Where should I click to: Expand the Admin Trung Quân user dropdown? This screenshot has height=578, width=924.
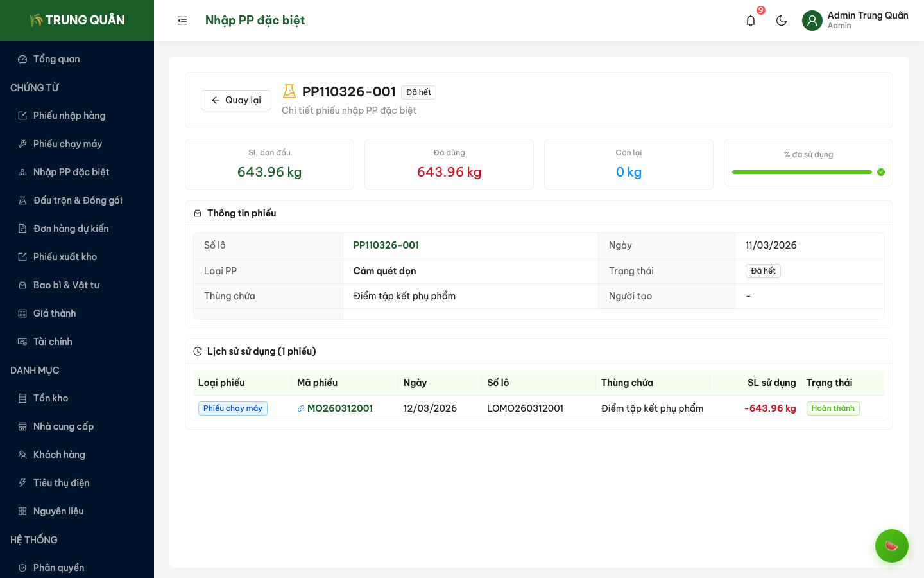pyautogui.click(x=867, y=20)
